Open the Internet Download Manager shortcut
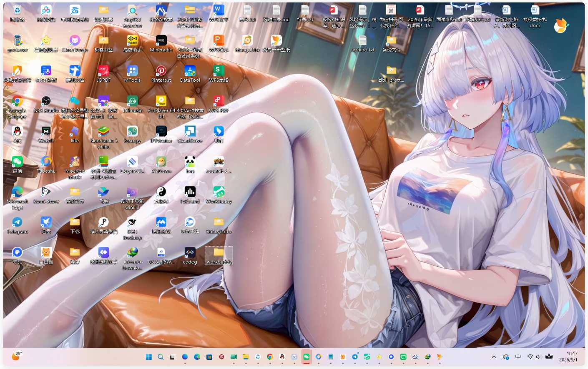The image size is (588, 369). click(x=132, y=259)
